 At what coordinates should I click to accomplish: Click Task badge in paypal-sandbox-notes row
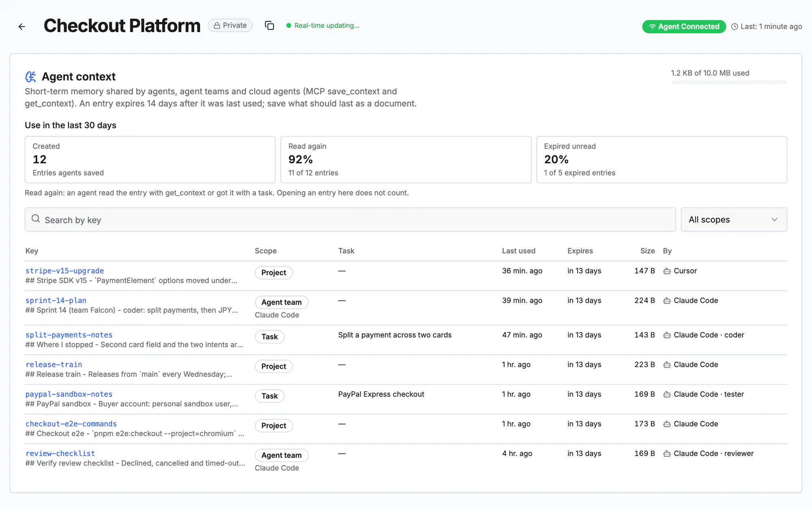pos(270,396)
